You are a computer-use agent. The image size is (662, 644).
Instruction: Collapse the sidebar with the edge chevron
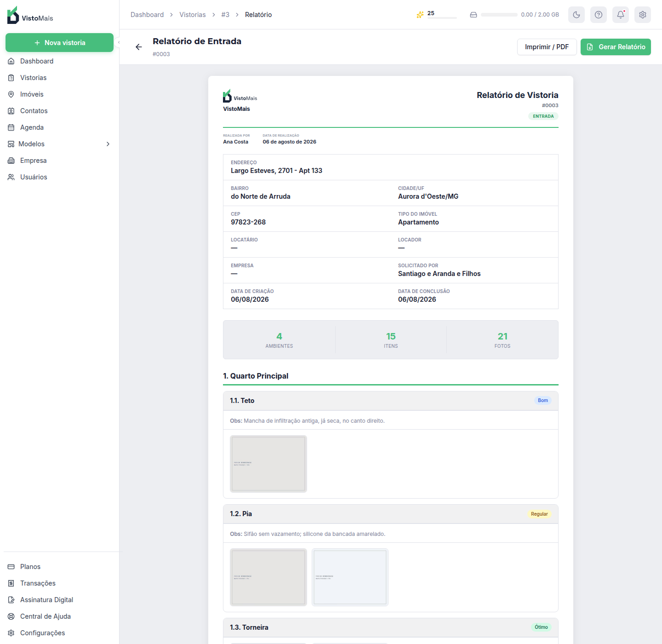(119, 42)
